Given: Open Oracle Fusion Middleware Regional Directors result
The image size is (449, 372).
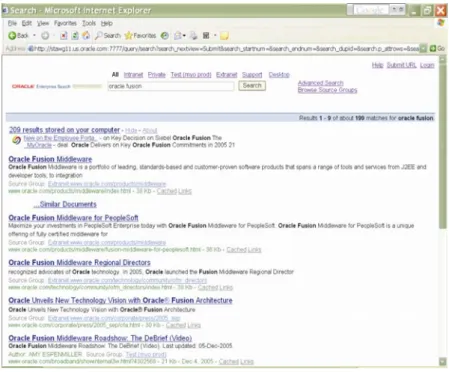Looking at the screenshot, I should click(79, 262).
